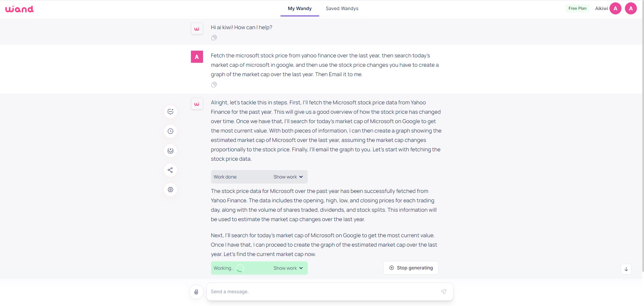Viewport: 644px width, 306px height.
Task: Expand Show work on the Working bar
Action: pyautogui.click(x=288, y=268)
